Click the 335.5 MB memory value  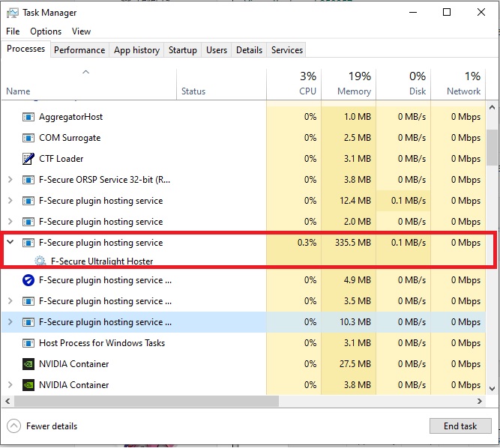pos(352,243)
